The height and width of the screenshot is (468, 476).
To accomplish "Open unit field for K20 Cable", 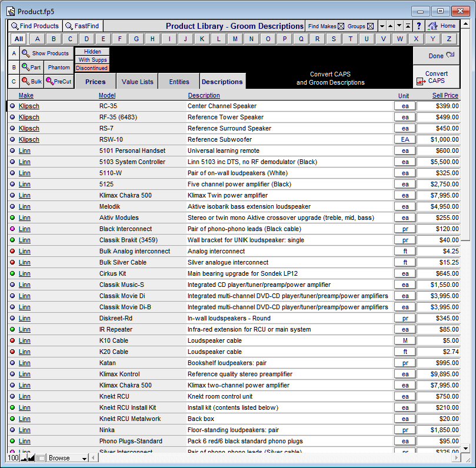I will (405, 352).
